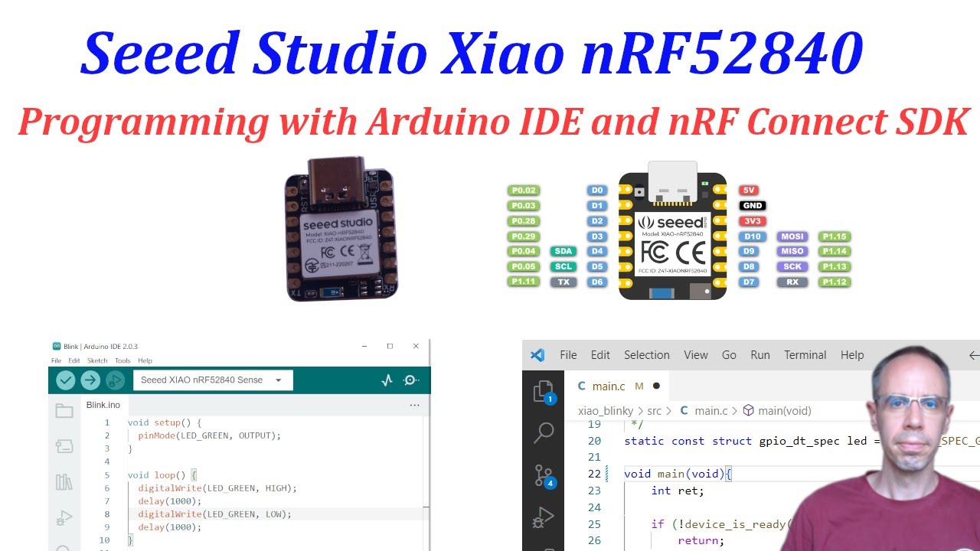Click 'void loop() {' code line

click(162, 475)
